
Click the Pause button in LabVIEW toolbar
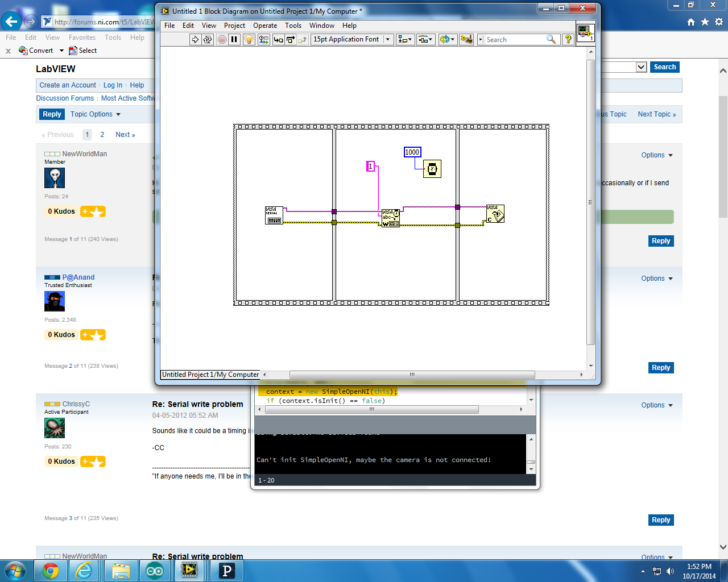[x=234, y=39]
